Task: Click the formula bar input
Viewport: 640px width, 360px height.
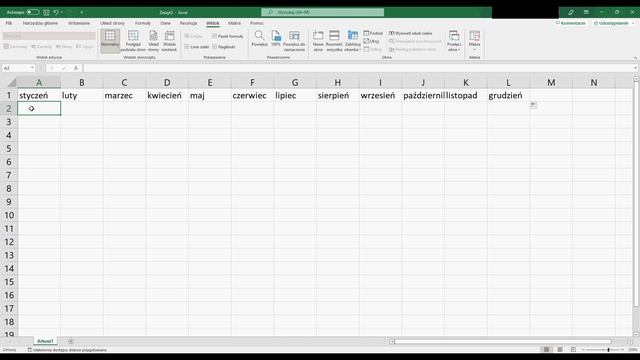Action: click(357, 68)
